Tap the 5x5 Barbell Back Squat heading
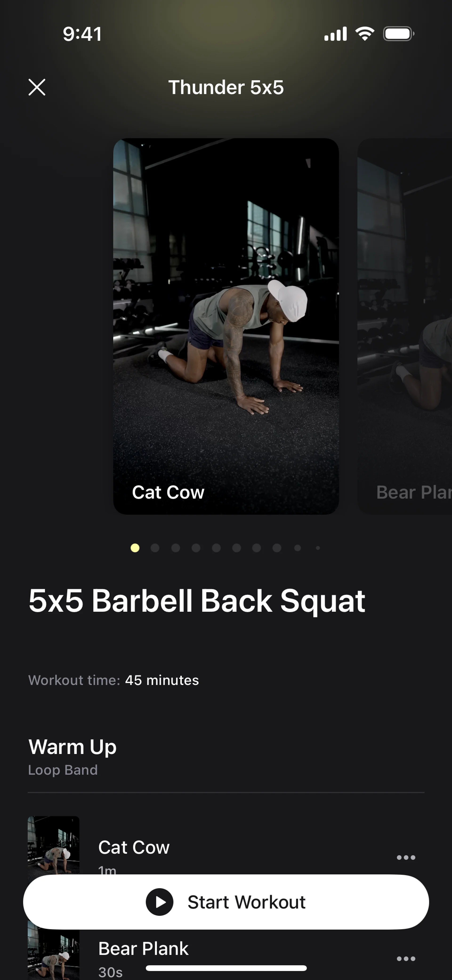Image resolution: width=452 pixels, height=980 pixels. pos(197,601)
